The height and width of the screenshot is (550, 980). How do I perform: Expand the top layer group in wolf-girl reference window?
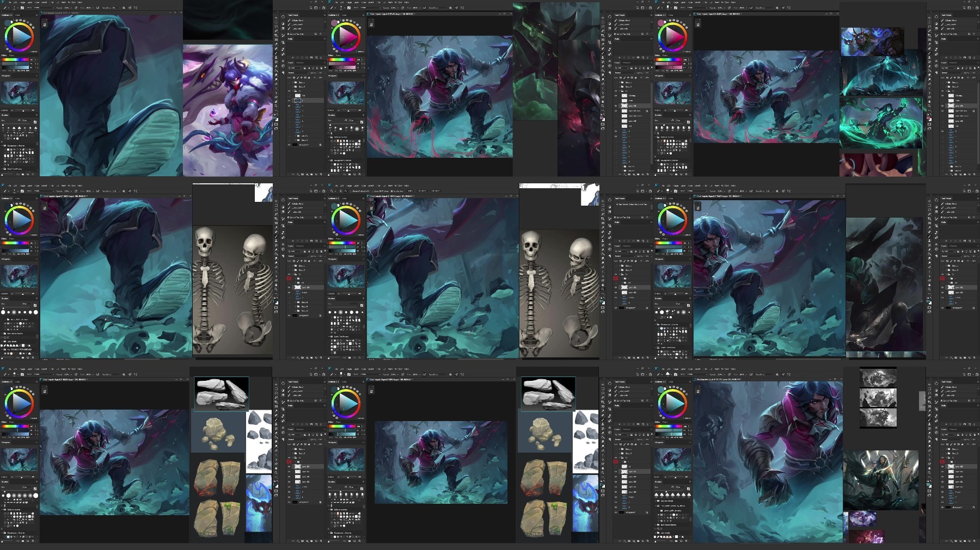(294, 82)
